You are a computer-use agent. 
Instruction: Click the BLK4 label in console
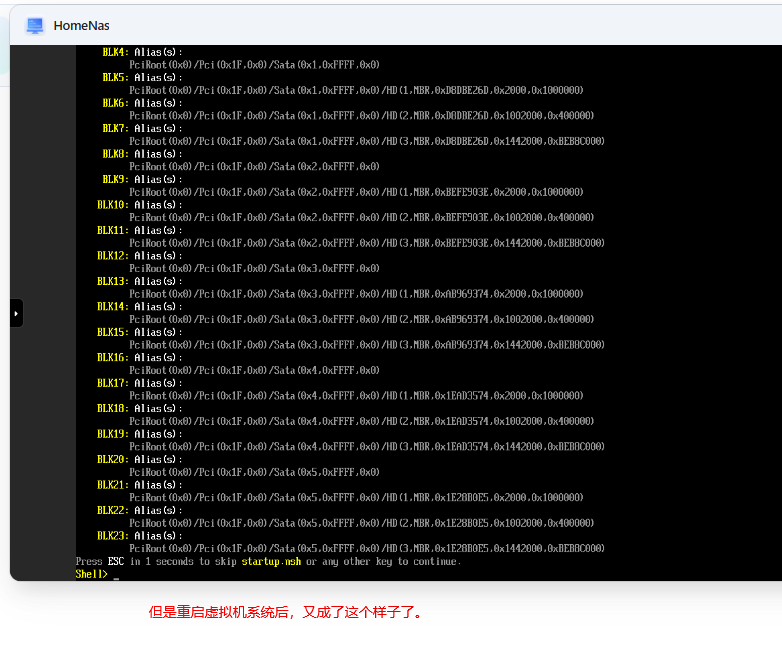115,51
